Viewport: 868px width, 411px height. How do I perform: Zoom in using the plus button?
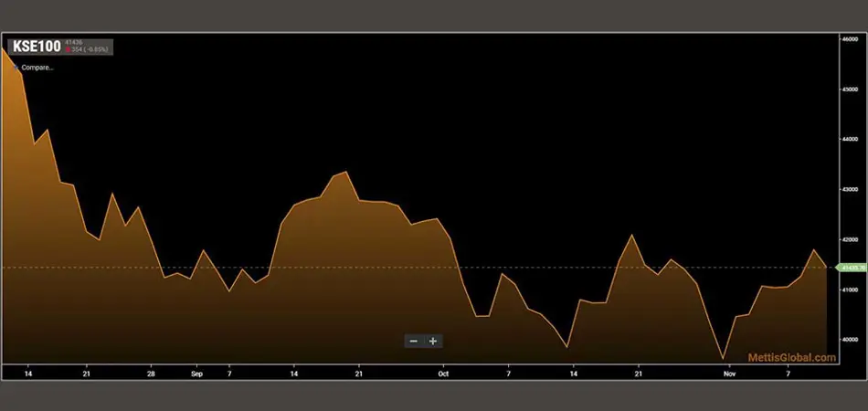433,341
